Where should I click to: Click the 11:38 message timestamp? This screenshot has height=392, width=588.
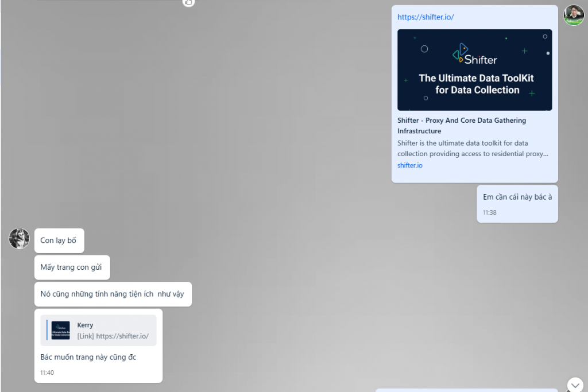point(489,212)
